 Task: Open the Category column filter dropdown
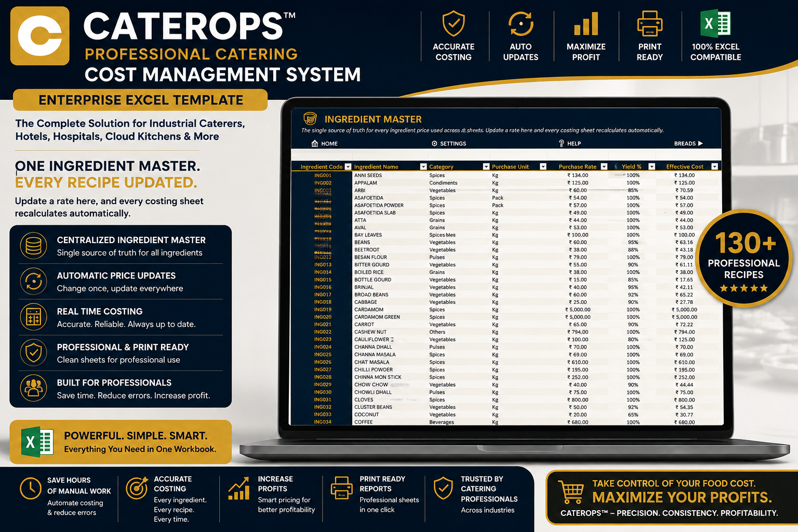tap(486, 167)
